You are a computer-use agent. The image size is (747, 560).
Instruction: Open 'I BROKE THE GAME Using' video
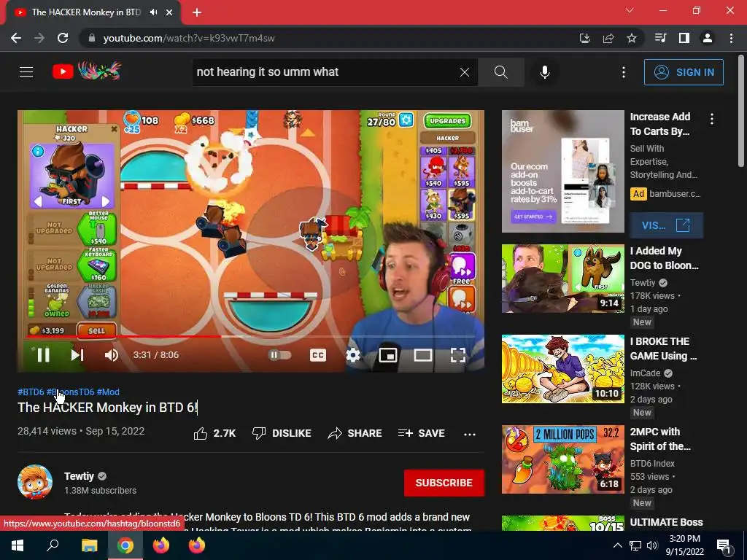point(663,349)
